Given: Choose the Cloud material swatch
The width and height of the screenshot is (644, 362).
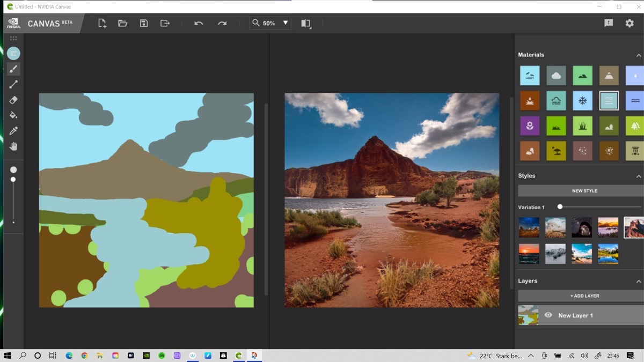Looking at the screenshot, I should pos(556,76).
